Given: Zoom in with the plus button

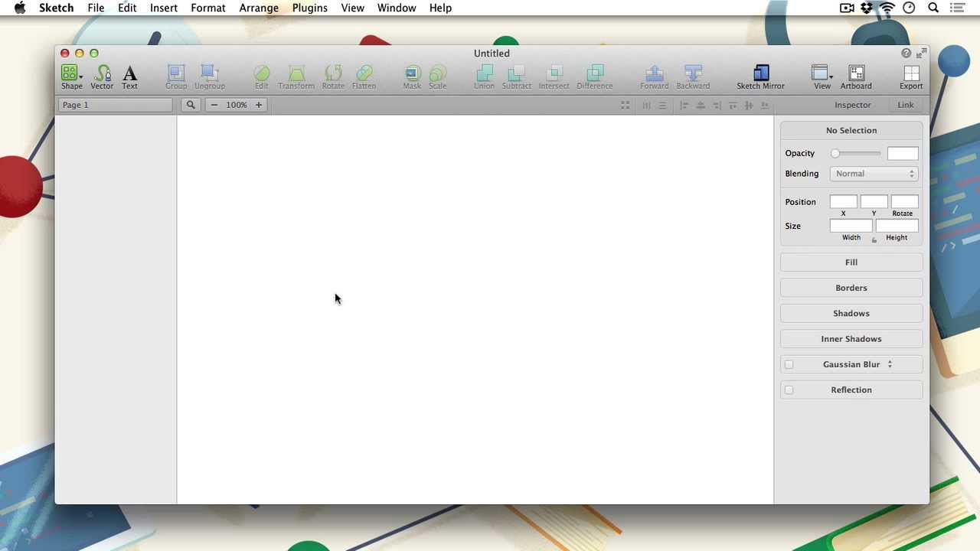Looking at the screenshot, I should click(259, 105).
